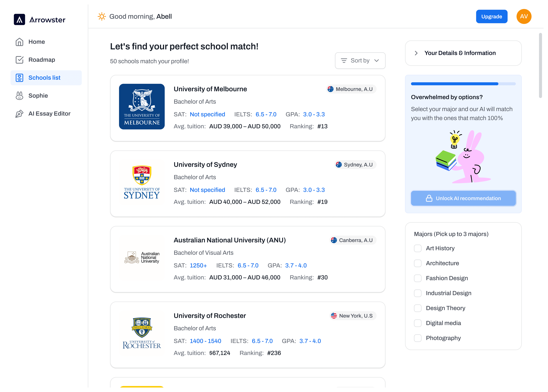Viewport: 548px width, 392px height.
Task: Tick the Photography major checkbox
Action: [x=418, y=338]
